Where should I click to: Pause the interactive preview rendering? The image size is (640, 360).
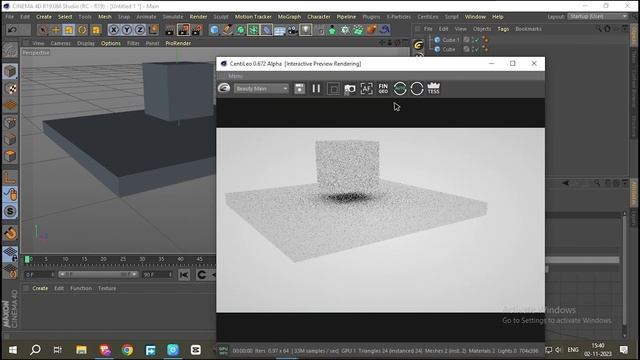(x=316, y=89)
